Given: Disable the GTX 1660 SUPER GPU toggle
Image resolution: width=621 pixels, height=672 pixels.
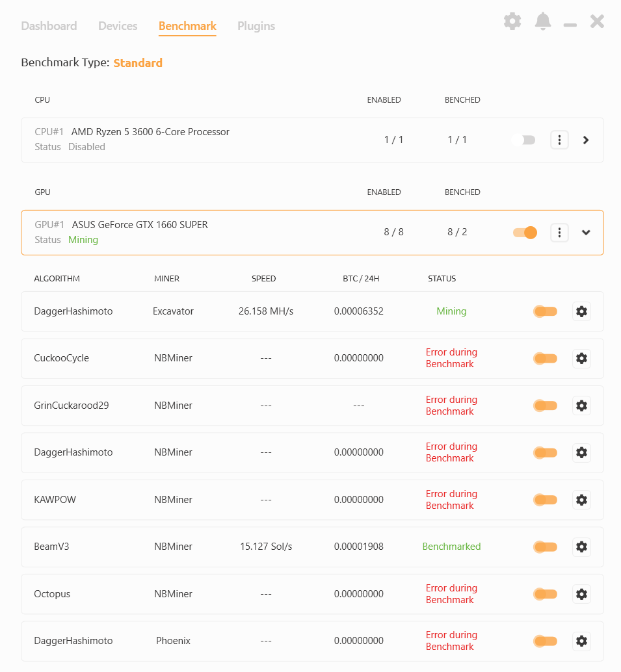Looking at the screenshot, I should click(525, 232).
